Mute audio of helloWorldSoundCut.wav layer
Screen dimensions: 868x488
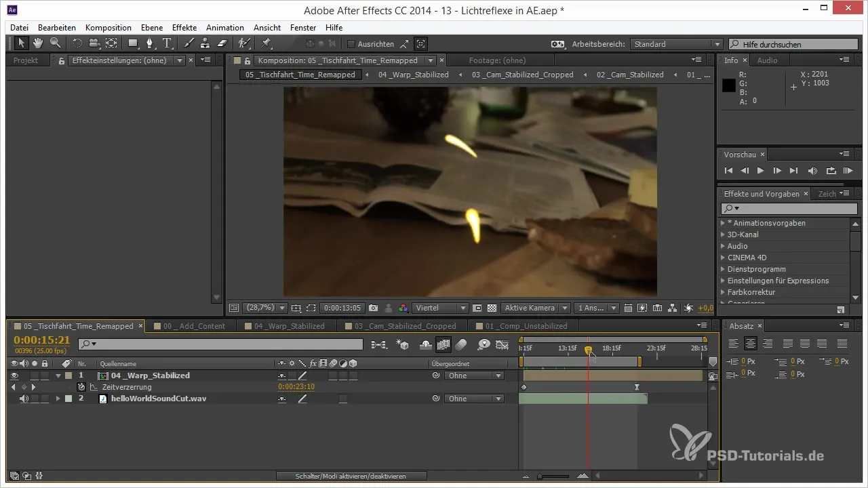click(x=24, y=399)
